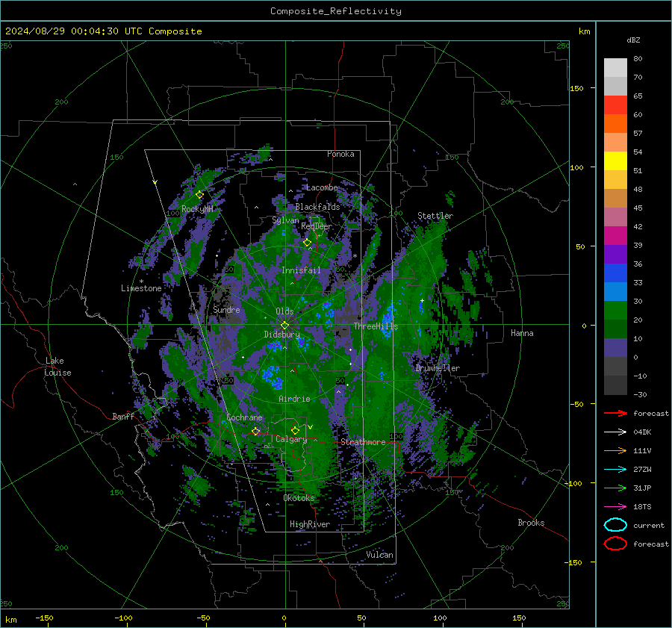The width and height of the screenshot is (672, 628).
Task: Choose the magenta swatch above 39 dBZ
Action: tap(615, 235)
